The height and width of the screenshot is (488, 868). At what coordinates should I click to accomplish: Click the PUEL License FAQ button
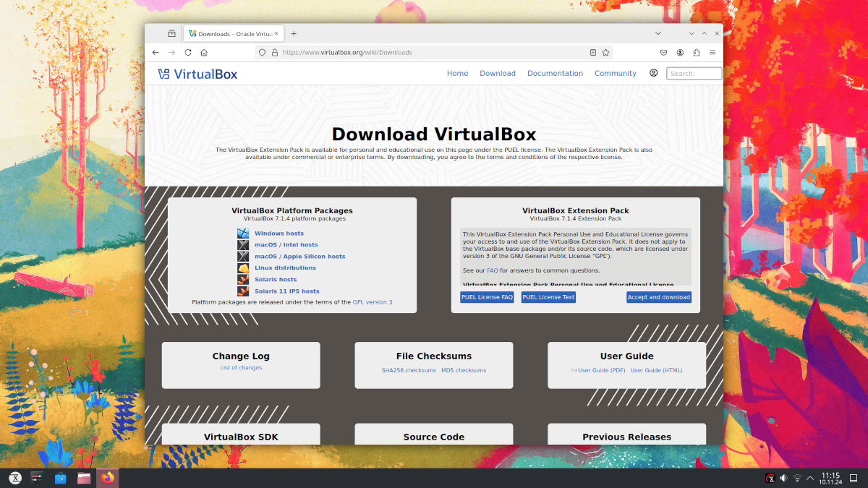click(x=487, y=297)
